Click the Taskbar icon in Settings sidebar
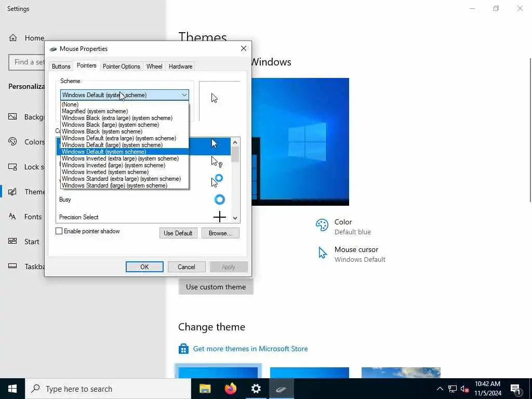The height and width of the screenshot is (399, 532). click(x=12, y=266)
